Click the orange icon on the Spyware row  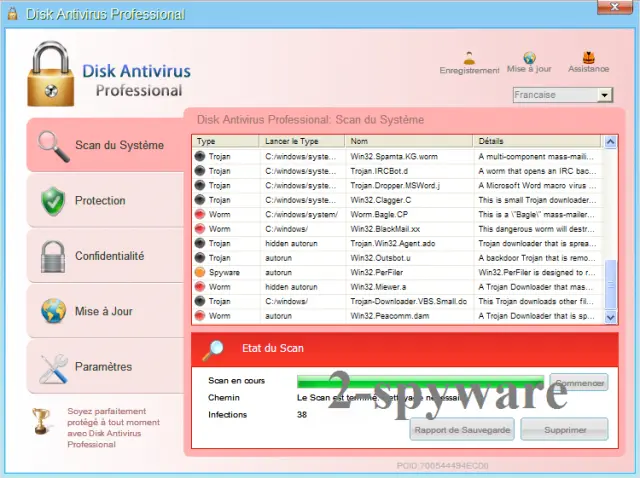(200, 272)
